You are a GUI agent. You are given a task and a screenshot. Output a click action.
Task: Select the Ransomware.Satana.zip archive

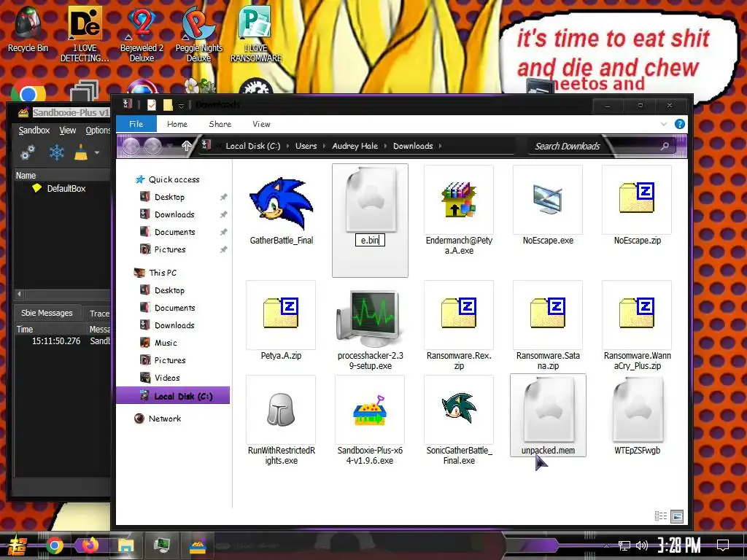[548, 326]
